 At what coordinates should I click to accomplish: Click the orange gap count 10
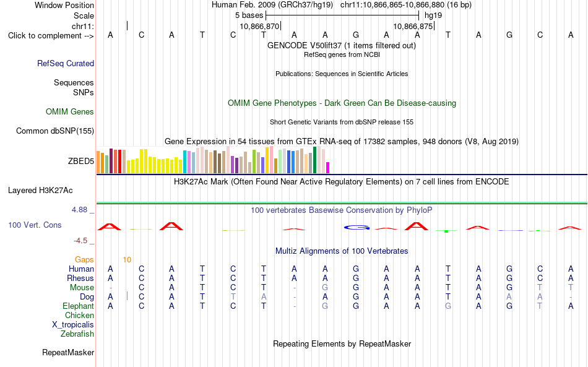pyautogui.click(x=127, y=260)
